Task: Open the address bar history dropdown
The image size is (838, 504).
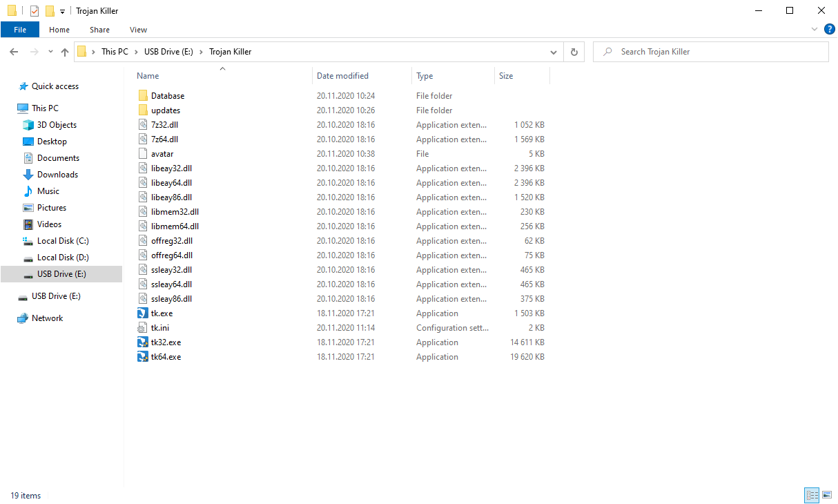Action: pos(554,52)
